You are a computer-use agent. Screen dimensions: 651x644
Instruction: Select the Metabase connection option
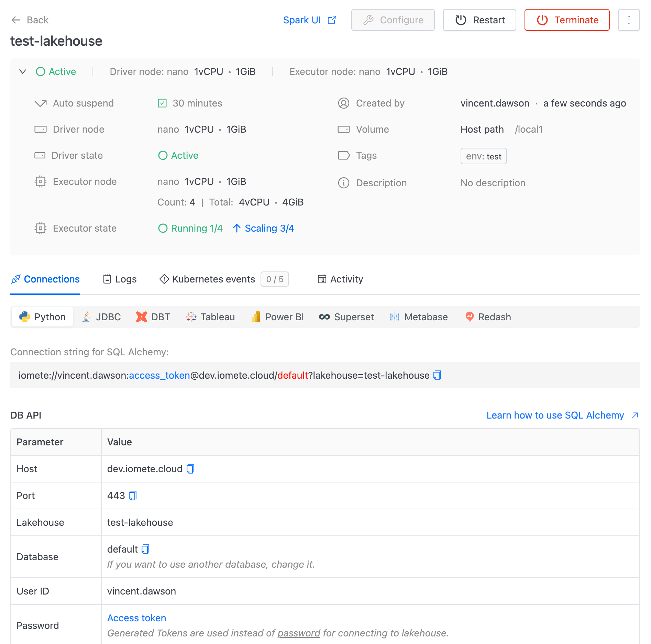[418, 317]
